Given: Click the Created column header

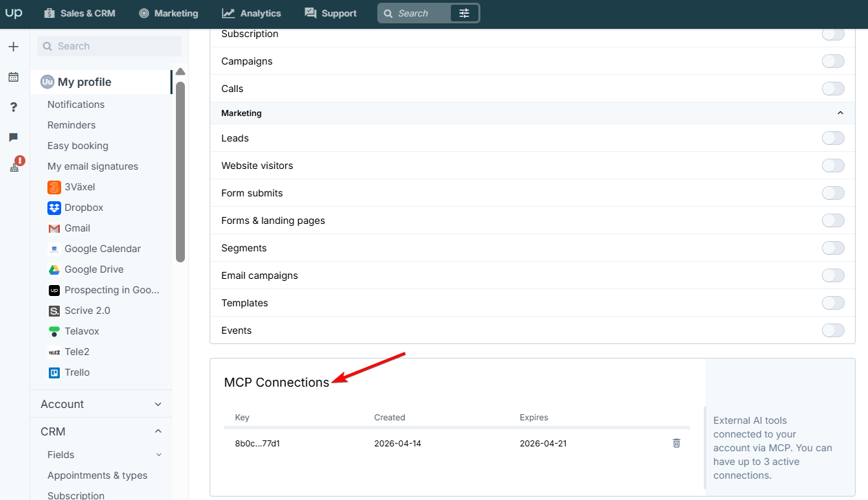Looking at the screenshot, I should pyautogui.click(x=390, y=417).
